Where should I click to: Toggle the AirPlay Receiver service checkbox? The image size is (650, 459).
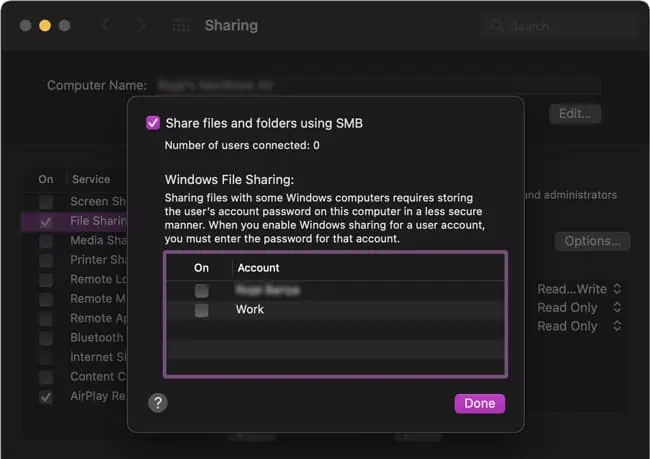tap(46, 397)
